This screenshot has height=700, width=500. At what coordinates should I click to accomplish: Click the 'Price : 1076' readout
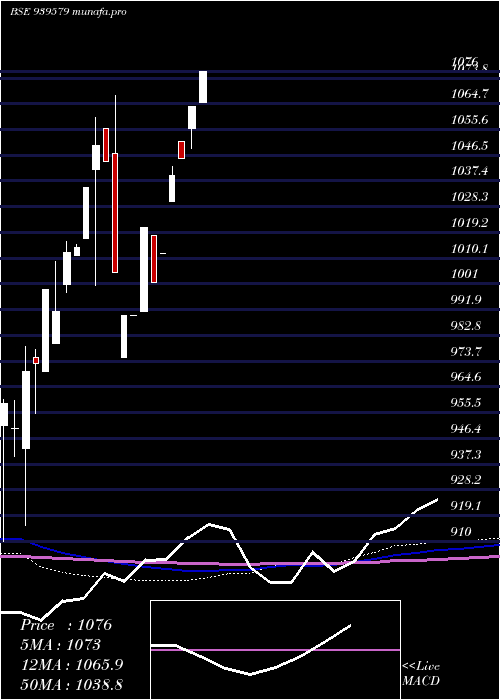coord(66,625)
